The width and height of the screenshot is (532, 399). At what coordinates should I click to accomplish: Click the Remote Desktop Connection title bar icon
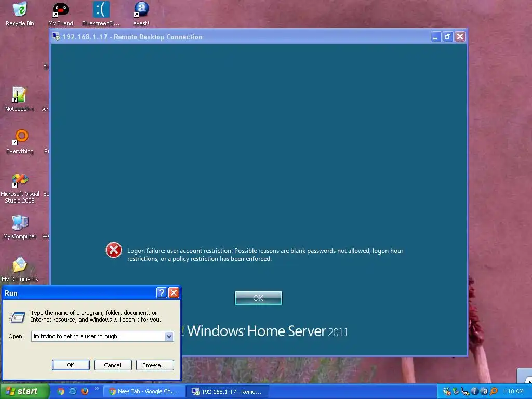(56, 37)
